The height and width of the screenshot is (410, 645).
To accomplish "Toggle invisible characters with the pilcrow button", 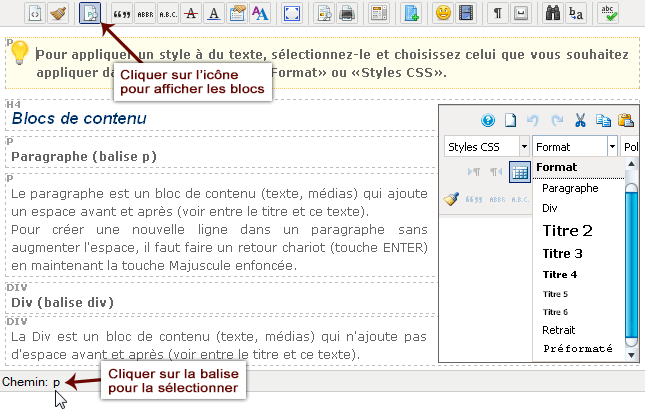I will [x=498, y=14].
